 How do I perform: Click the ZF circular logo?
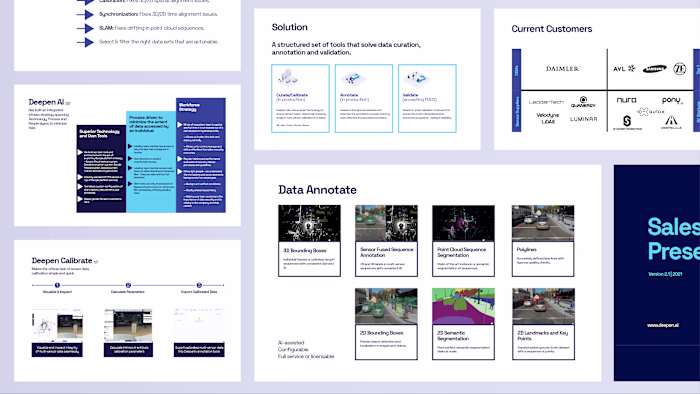pos(679,69)
